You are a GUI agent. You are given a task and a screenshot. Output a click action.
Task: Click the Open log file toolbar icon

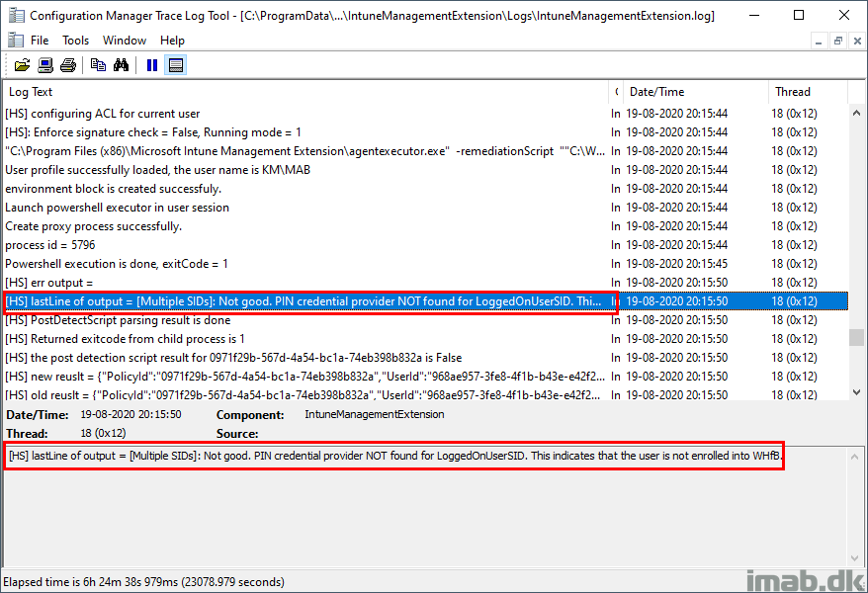coord(22,65)
